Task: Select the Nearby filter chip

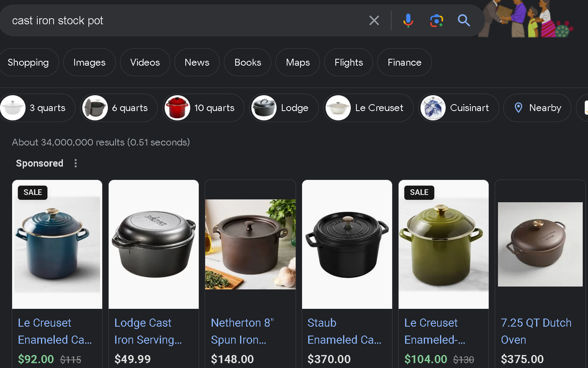Action: tap(537, 108)
